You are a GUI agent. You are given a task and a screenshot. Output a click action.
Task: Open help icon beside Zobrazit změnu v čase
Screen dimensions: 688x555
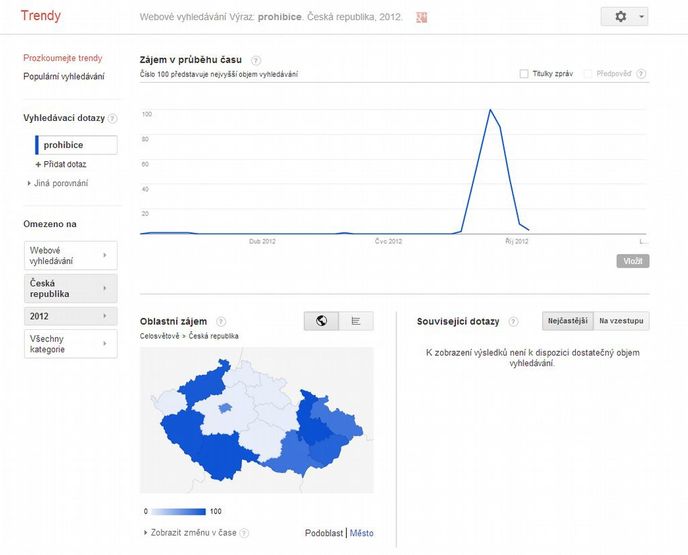point(244,533)
